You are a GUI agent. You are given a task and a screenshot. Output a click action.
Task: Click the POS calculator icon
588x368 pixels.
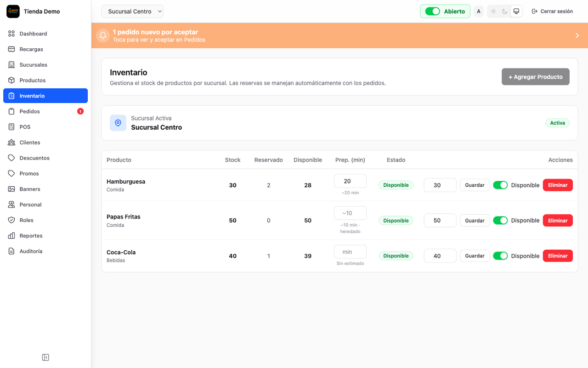[11, 127]
